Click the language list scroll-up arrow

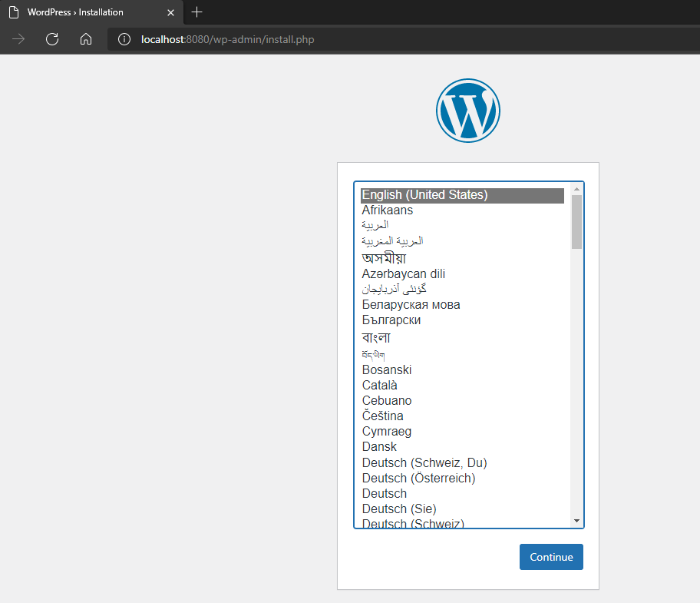(576, 190)
